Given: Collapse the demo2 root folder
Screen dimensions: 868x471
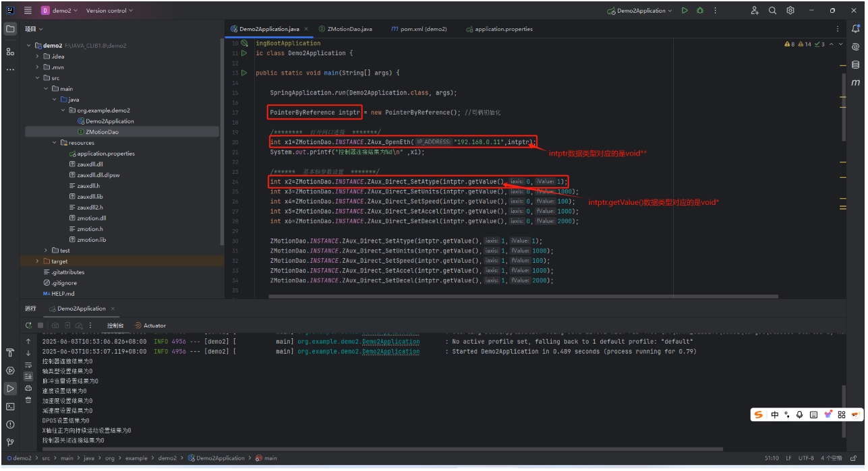Looking at the screenshot, I should (29, 46).
